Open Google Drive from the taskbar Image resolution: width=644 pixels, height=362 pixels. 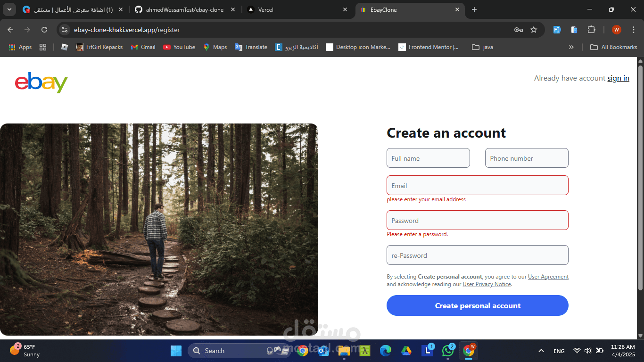tap(406, 351)
